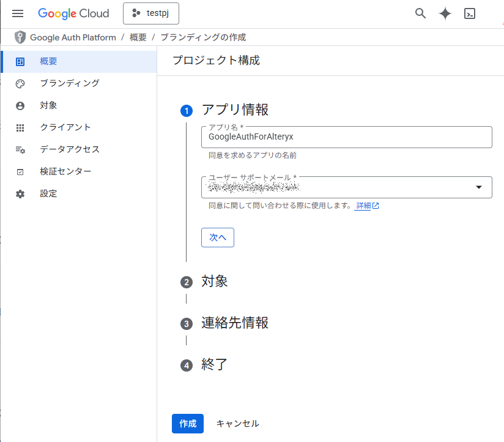Open the hamburger navigation menu
The height and width of the screenshot is (442, 504).
coord(18,13)
